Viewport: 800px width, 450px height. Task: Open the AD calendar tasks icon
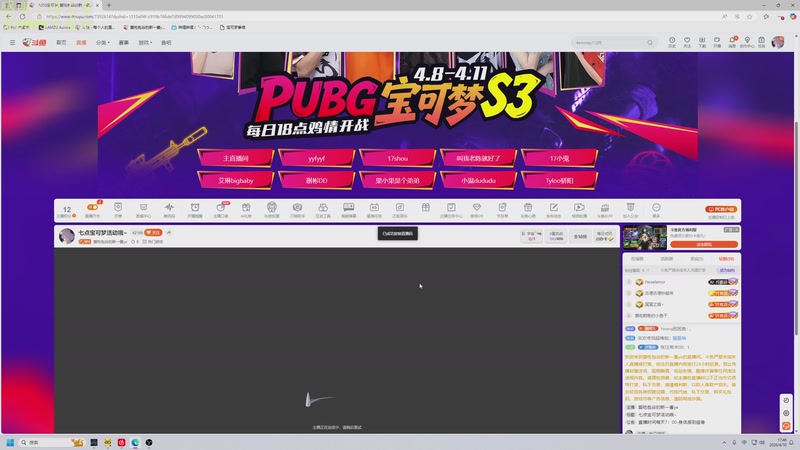(374, 209)
